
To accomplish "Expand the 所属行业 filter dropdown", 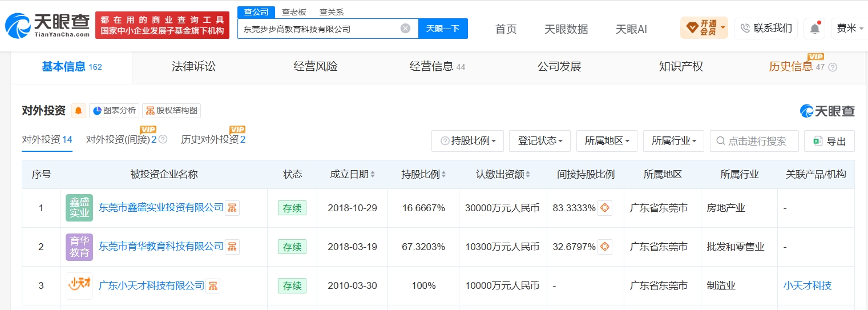I will pos(673,141).
